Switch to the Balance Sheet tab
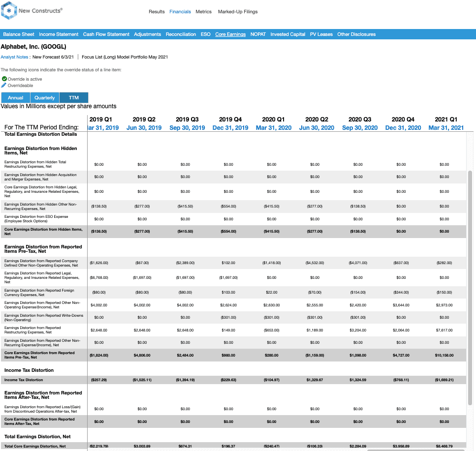This screenshot has height=451, width=476. tap(19, 34)
